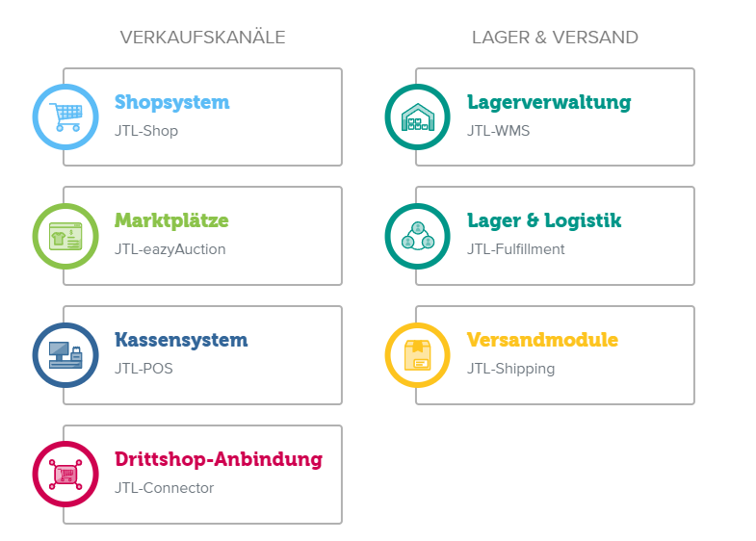Open the Kassensystem heading
Image resolution: width=756 pixels, height=541 pixels.
[181, 340]
